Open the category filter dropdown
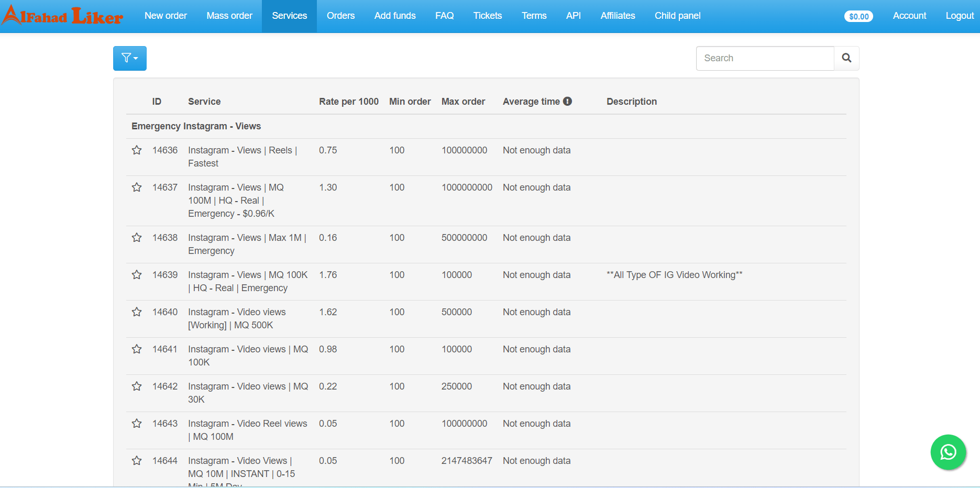This screenshot has width=980, height=488. 129,58
